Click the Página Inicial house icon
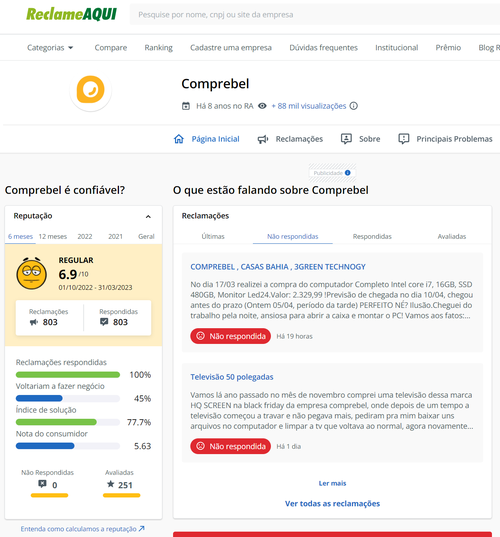The image size is (500, 537). coord(179,139)
